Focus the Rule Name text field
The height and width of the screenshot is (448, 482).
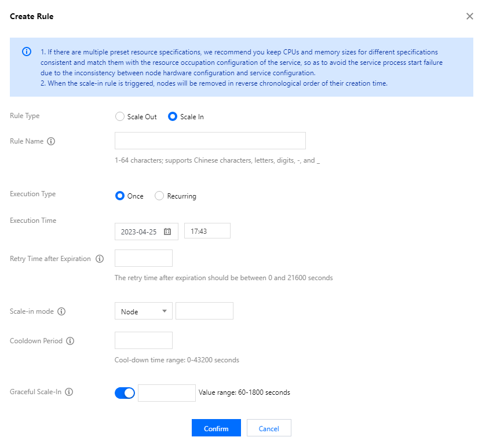pos(210,141)
